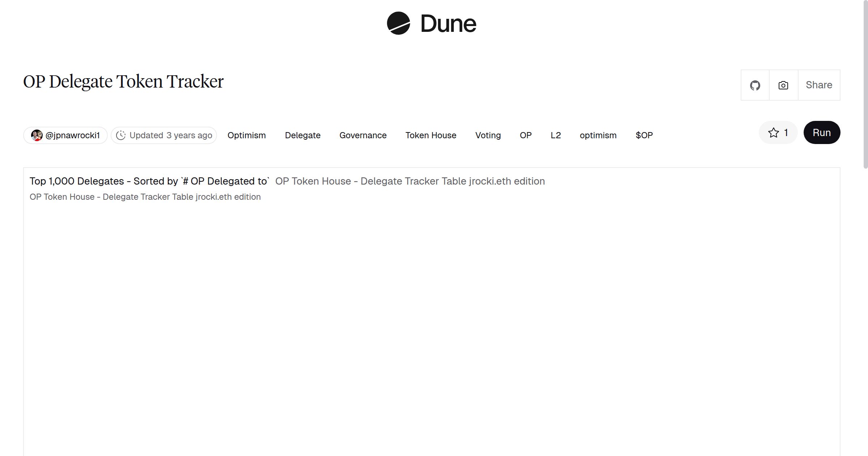Click the Dune logo at the top
868x456 pixels.
[431, 24]
